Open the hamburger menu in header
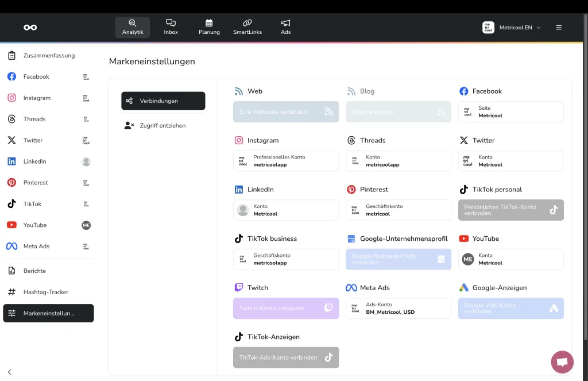This screenshot has height=381, width=588. (559, 28)
